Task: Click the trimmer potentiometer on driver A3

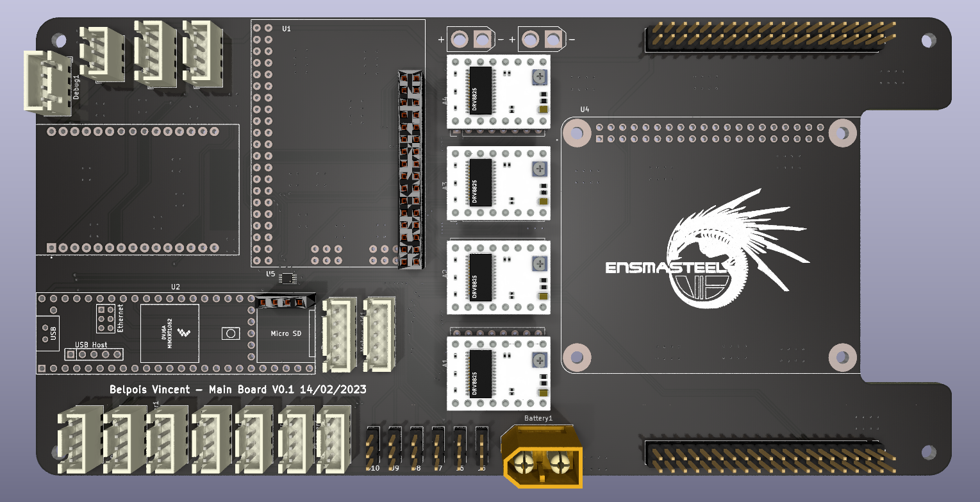Action: click(539, 170)
